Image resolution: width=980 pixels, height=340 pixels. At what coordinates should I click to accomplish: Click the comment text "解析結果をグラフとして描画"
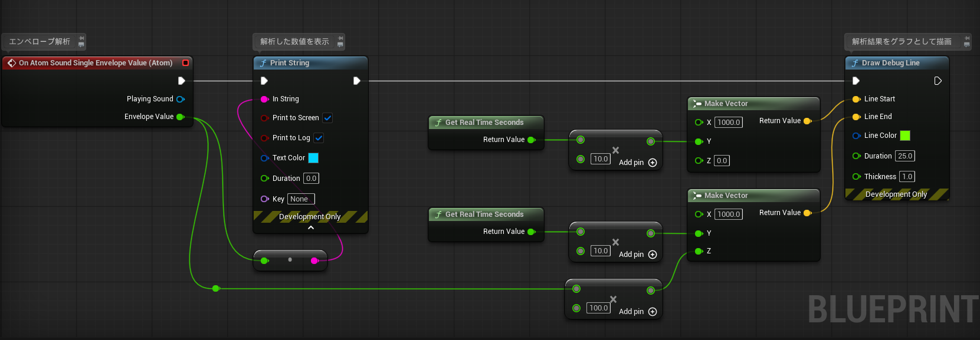coord(902,41)
